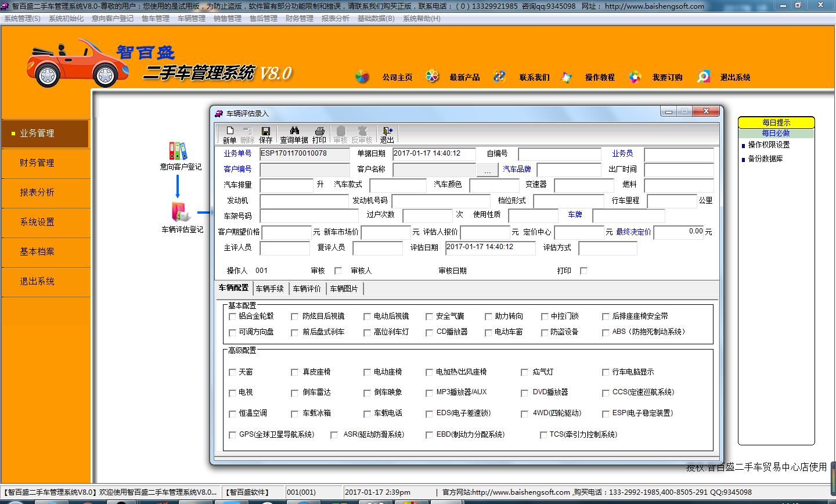Click the 退出系统 magnifier icon in header
This screenshot has width=836, height=504.
pyautogui.click(x=704, y=77)
